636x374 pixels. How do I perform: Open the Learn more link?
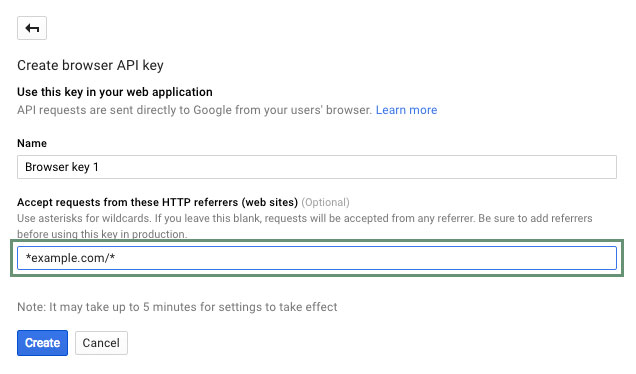(406, 110)
